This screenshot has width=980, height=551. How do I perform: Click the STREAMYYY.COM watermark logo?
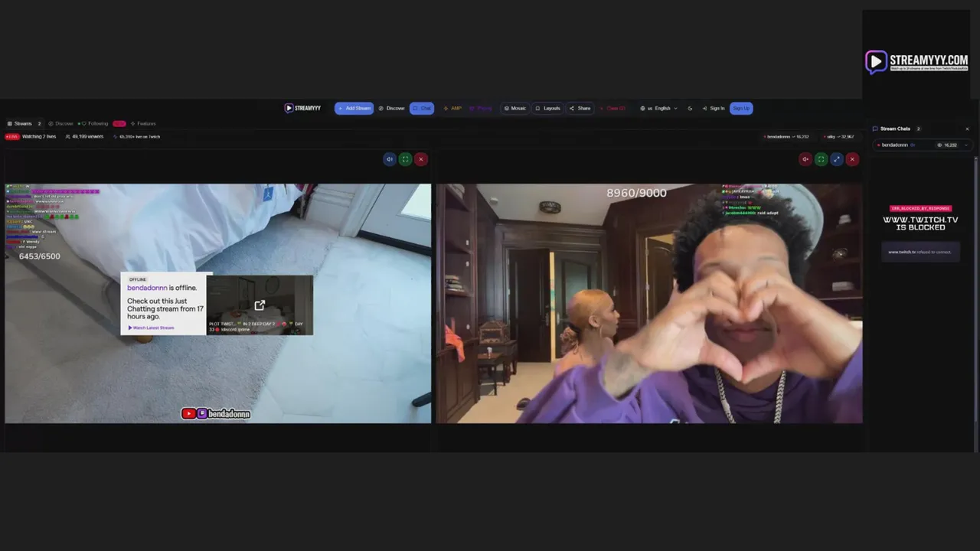[x=916, y=61]
